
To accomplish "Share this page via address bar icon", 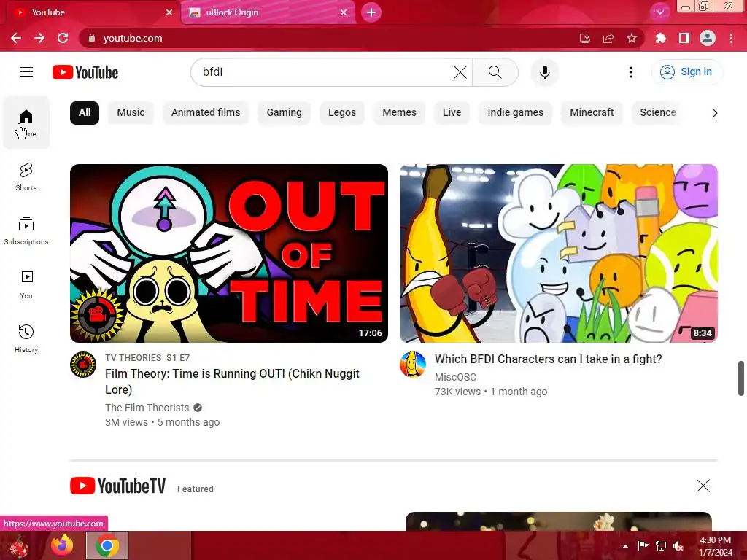I will [608, 38].
